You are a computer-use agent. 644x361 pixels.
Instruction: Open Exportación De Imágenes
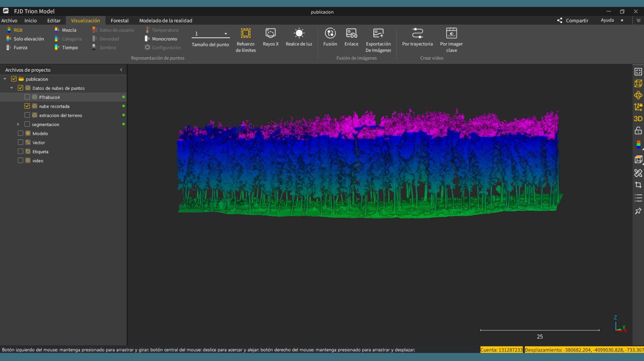(x=378, y=40)
